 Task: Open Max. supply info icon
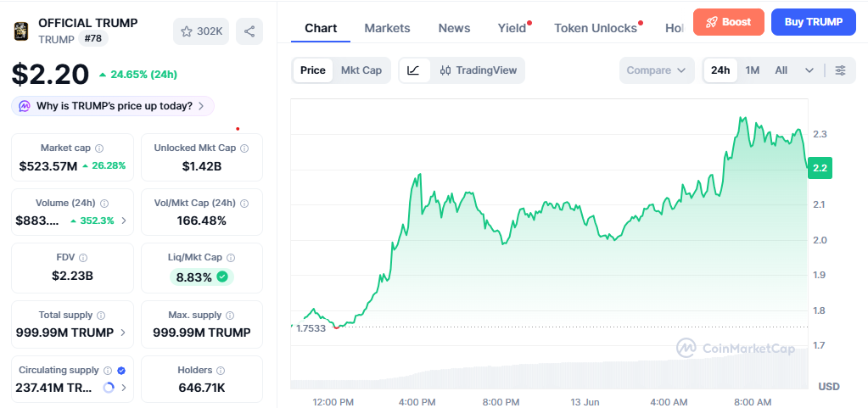point(230,315)
